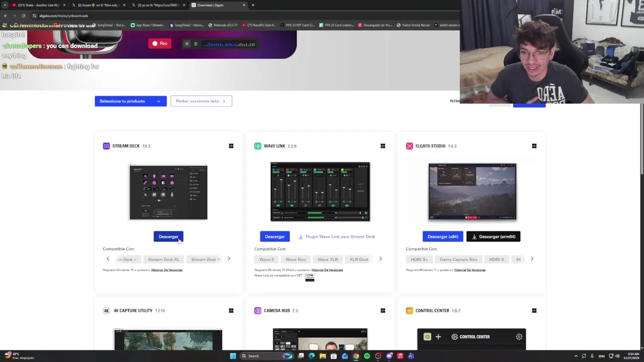
Task: Click the Wave:3 compatibility chip
Action: [x=267, y=259]
